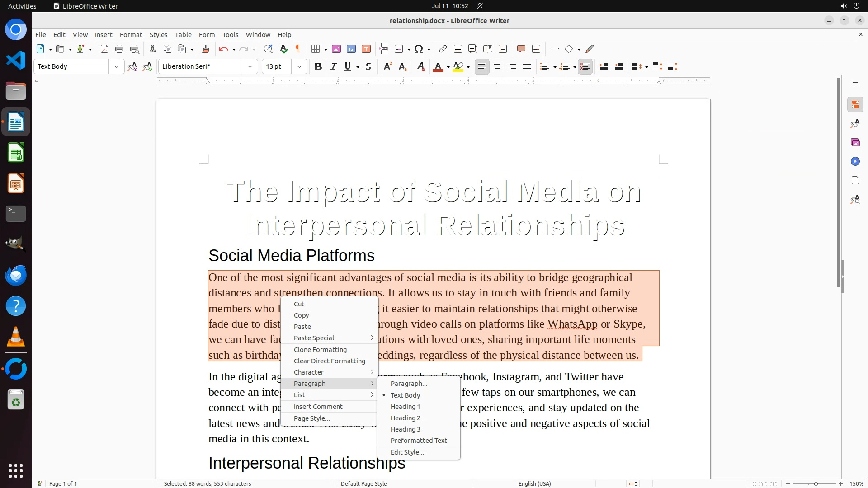Click the Insert Image toolbar icon
The height and width of the screenshot is (488, 868).
336,49
